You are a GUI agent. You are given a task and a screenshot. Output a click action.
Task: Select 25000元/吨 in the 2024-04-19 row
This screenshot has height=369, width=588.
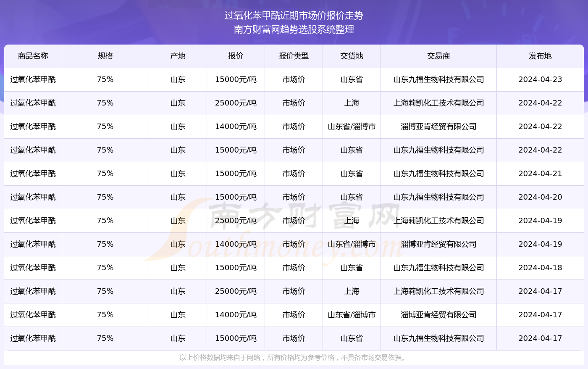click(236, 221)
